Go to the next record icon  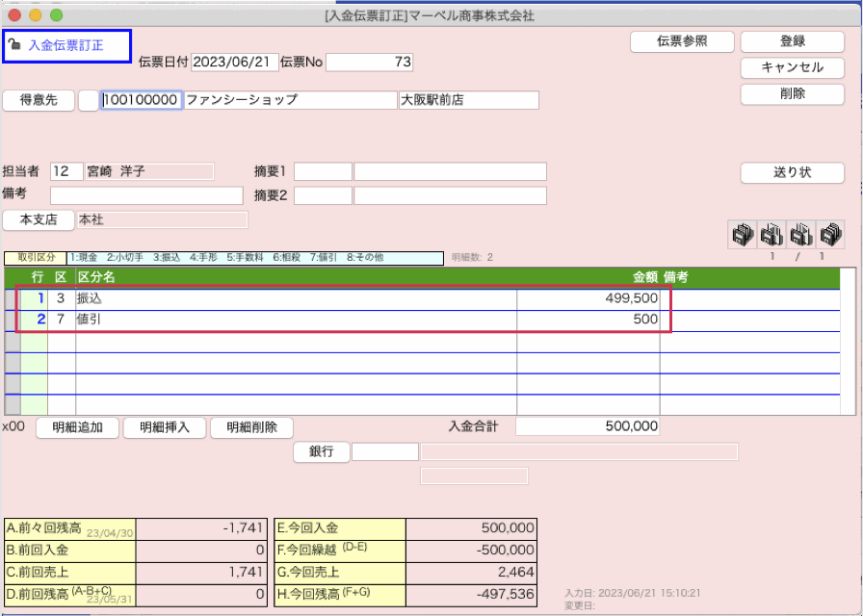800,234
